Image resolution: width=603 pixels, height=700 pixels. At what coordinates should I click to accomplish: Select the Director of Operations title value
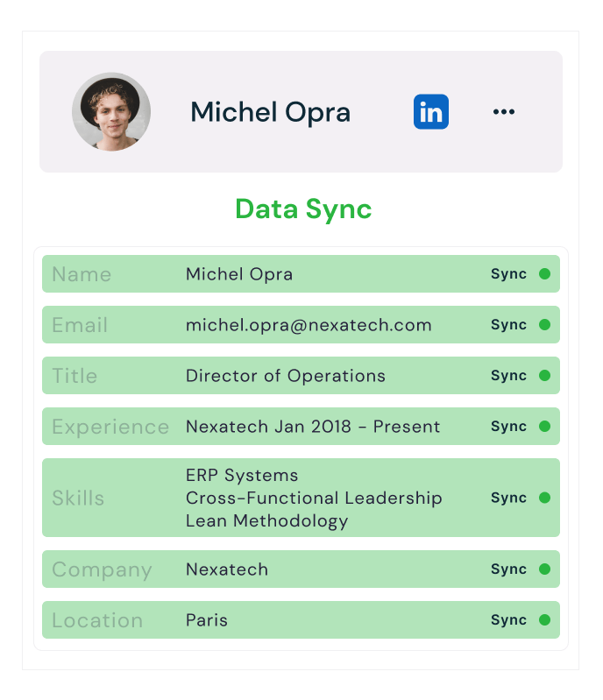click(285, 376)
